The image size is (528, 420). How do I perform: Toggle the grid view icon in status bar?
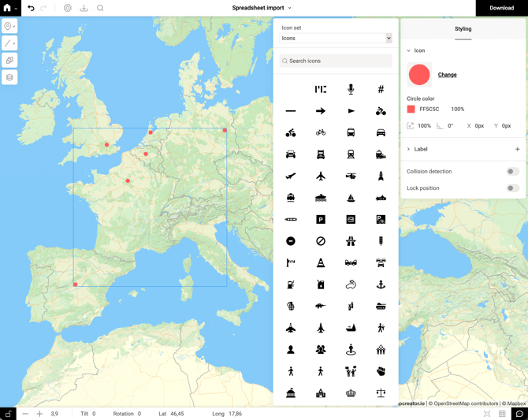[502, 414]
